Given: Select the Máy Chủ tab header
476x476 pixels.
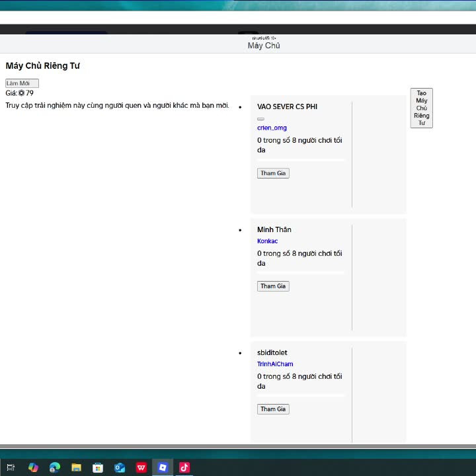Looking at the screenshot, I should (264, 46).
